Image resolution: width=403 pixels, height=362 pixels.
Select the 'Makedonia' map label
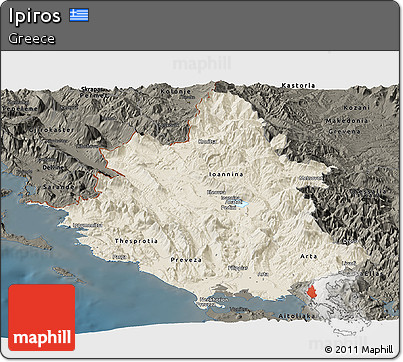pos(347,121)
